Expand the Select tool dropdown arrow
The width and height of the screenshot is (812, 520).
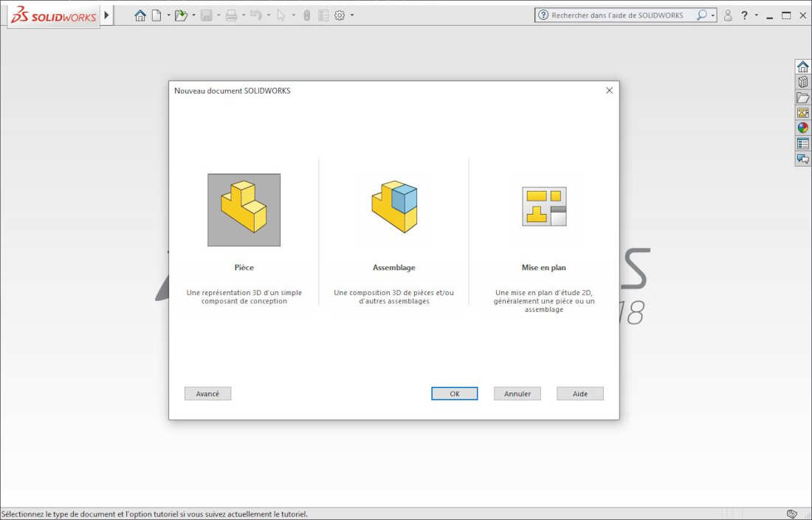point(294,15)
